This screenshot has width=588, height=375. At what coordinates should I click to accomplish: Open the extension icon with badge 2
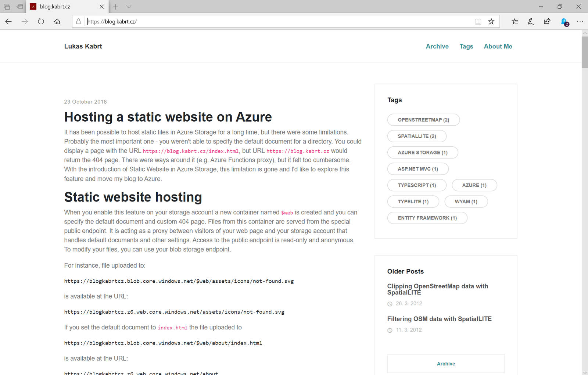[x=564, y=22]
